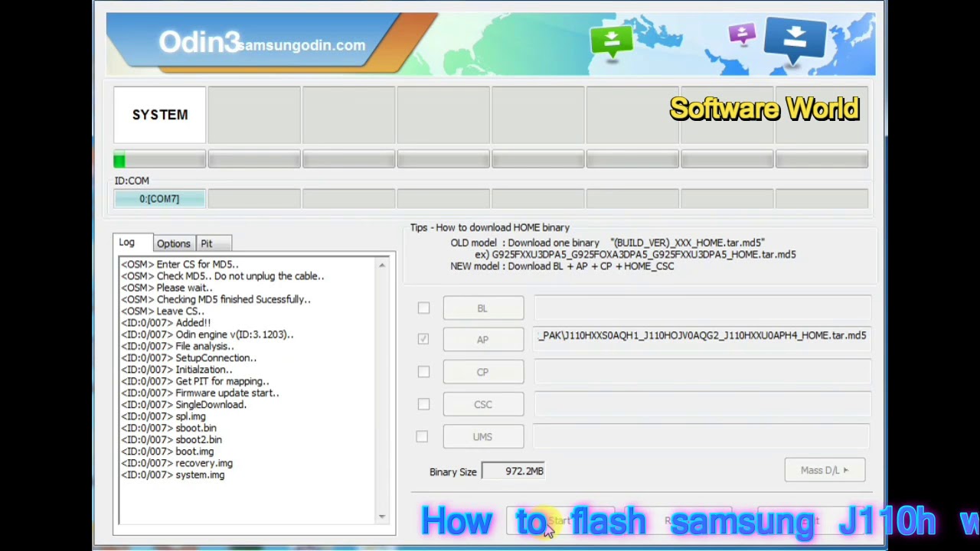Viewport: 980px width, 551px height.
Task: Enable the BL file checkbox
Action: pos(423,308)
